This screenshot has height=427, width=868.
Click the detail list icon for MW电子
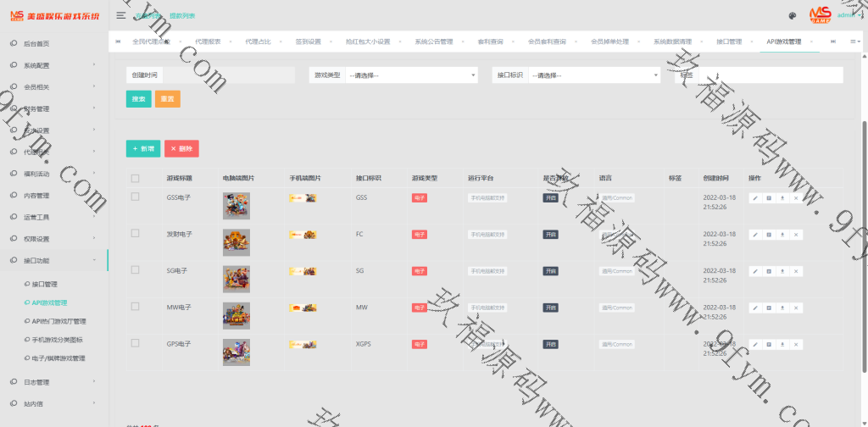pyautogui.click(x=768, y=308)
